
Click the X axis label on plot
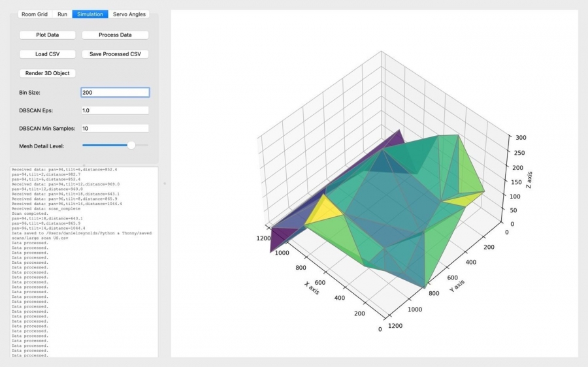tap(312, 288)
